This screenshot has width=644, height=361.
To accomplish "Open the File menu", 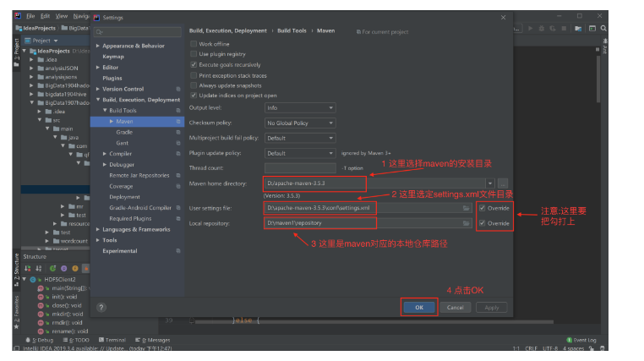I will click(30, 16).
